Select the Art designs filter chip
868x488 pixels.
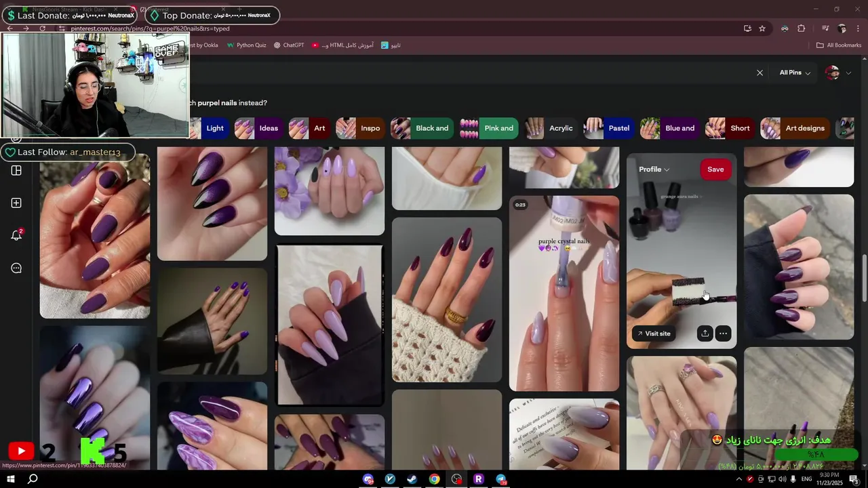(795, 128)
